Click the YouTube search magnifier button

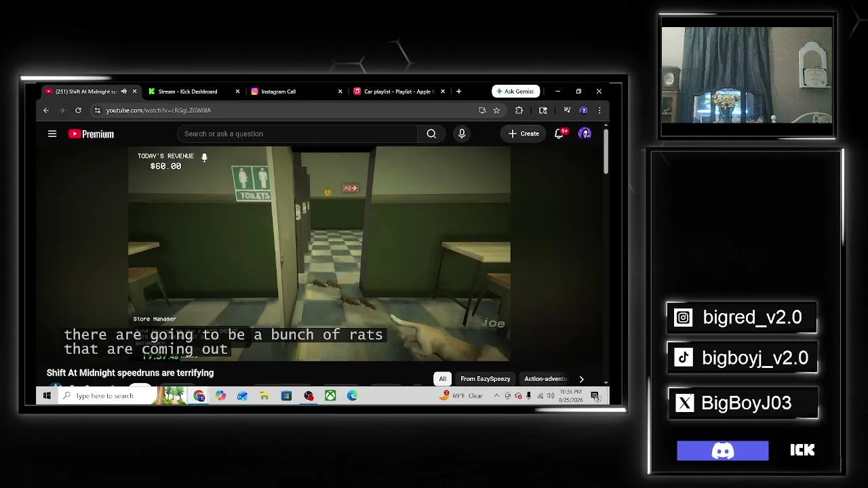(x=431, y=134)
